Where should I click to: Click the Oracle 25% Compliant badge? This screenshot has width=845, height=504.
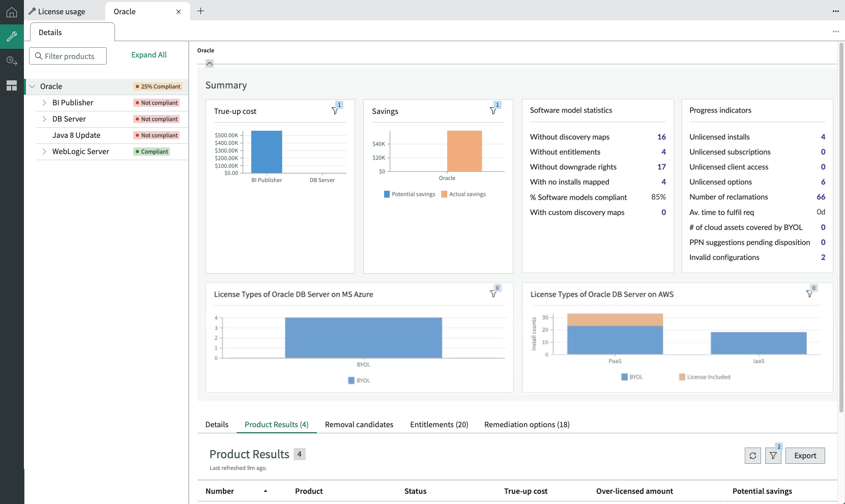(158, 86)
